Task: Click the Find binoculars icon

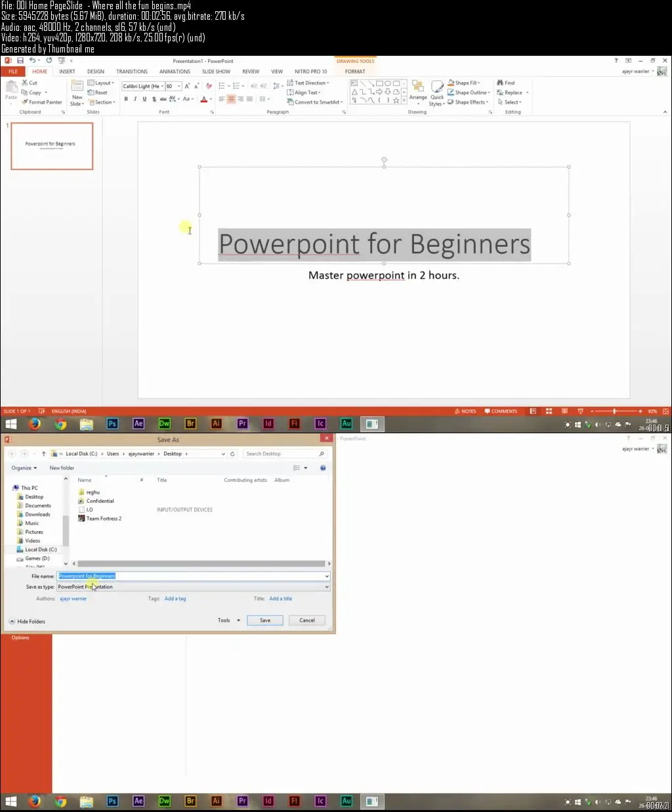Action: click(x=500, y=83)
